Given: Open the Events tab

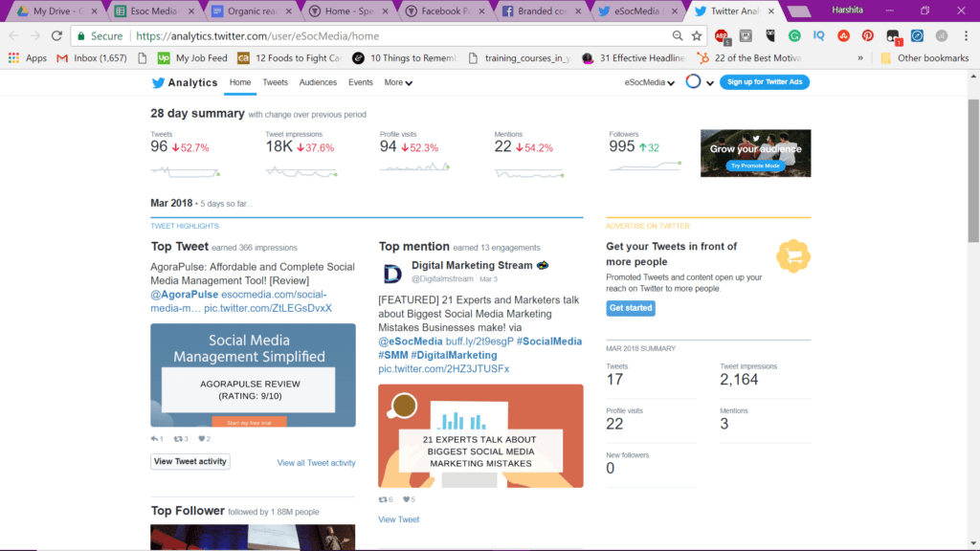Looking at the screenshot, I should click(361, 82).
